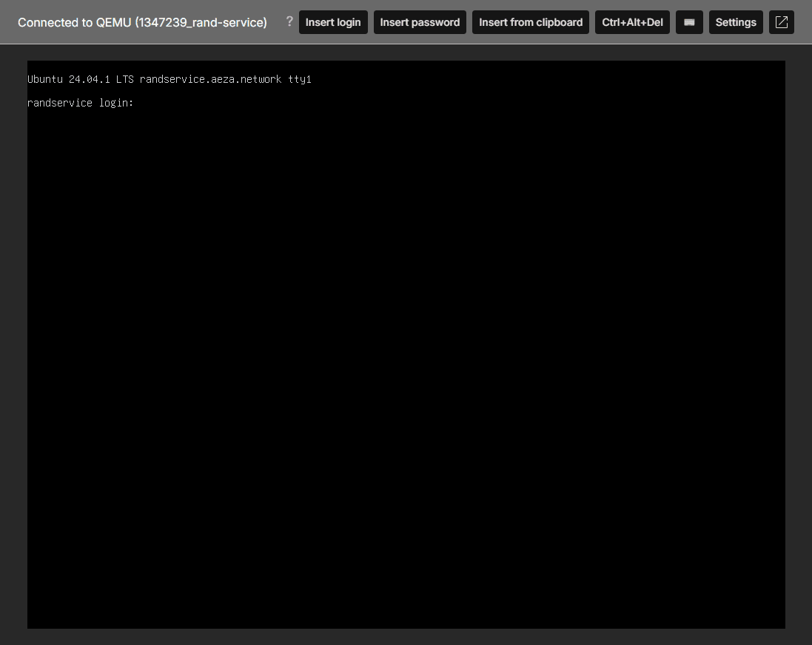Click right after the login colon

pos(138,103)
